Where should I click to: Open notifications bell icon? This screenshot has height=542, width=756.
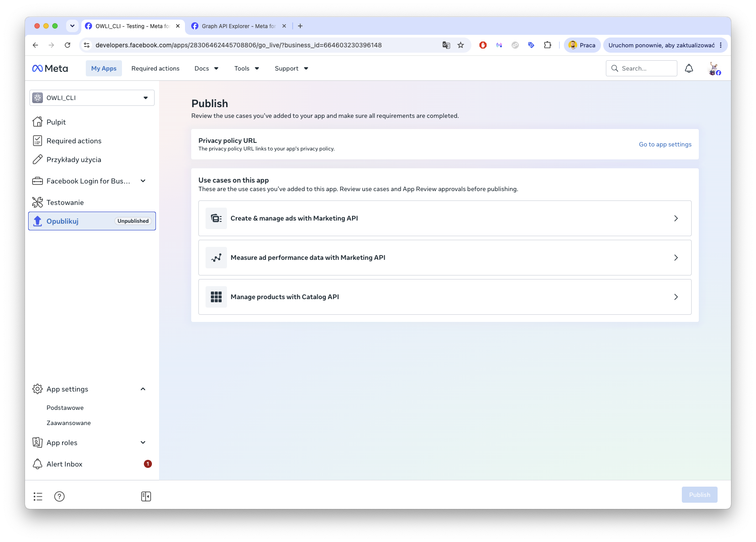[x=689, y=68]
